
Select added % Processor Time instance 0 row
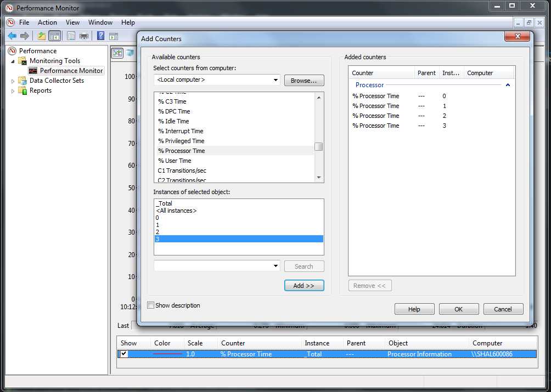point(431,96)
